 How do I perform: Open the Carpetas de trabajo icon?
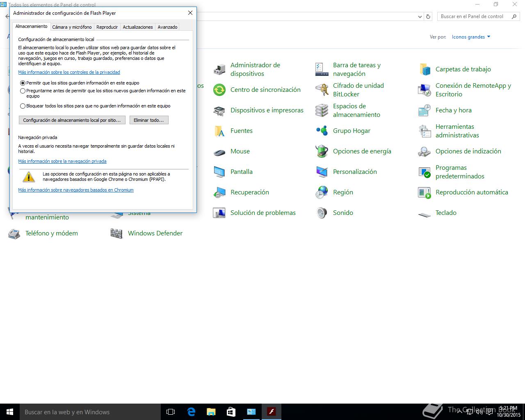(x=425, y=69)
